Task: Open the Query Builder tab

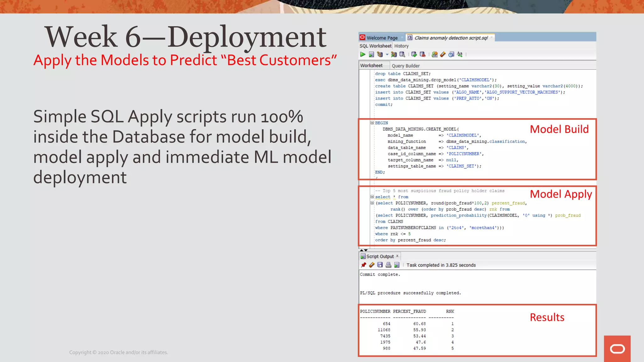Action: [x=405, y=66]
